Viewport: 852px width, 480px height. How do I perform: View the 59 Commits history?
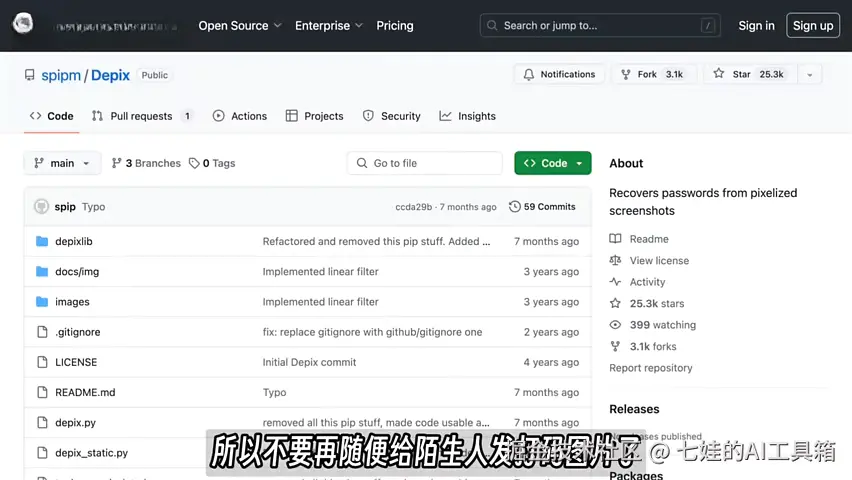542,207
